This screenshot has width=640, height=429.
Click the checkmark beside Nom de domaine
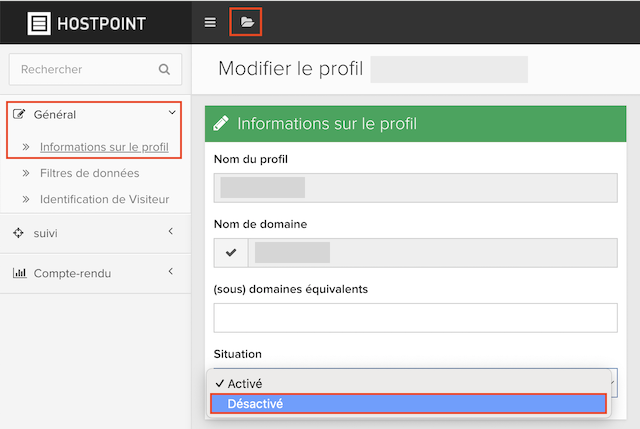pos(231,253)
